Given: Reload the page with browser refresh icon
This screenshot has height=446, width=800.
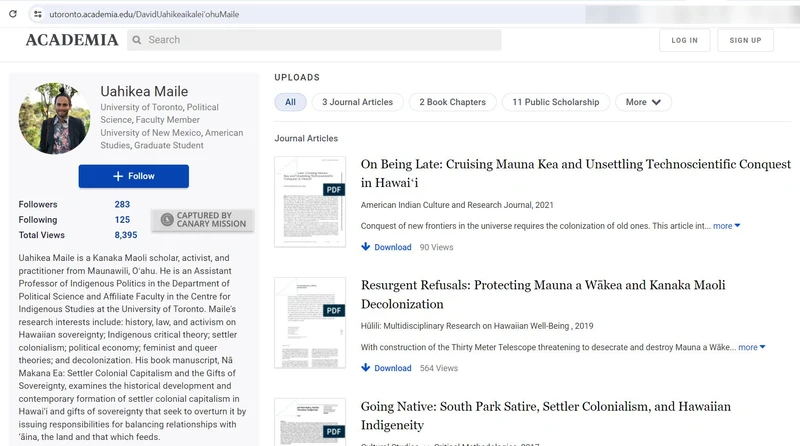Looking at the screenshot, I should pos(13,14).
